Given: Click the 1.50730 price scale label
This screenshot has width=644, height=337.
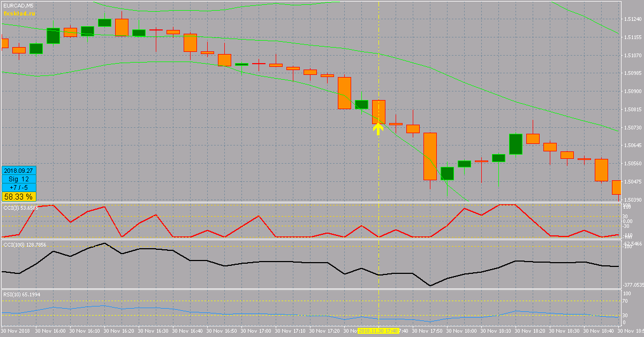Looking at the screenshot, I should (x=632, y=127).
